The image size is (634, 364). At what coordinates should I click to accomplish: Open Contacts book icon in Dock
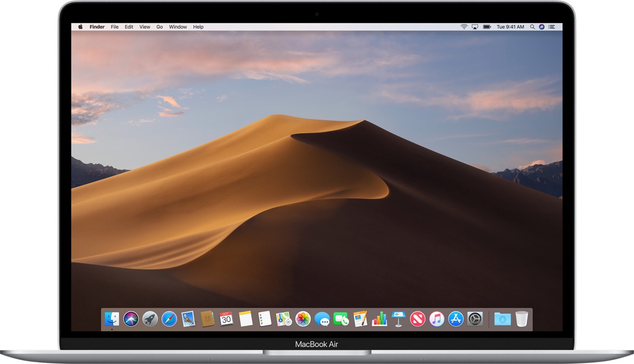[x=207, y=319]
